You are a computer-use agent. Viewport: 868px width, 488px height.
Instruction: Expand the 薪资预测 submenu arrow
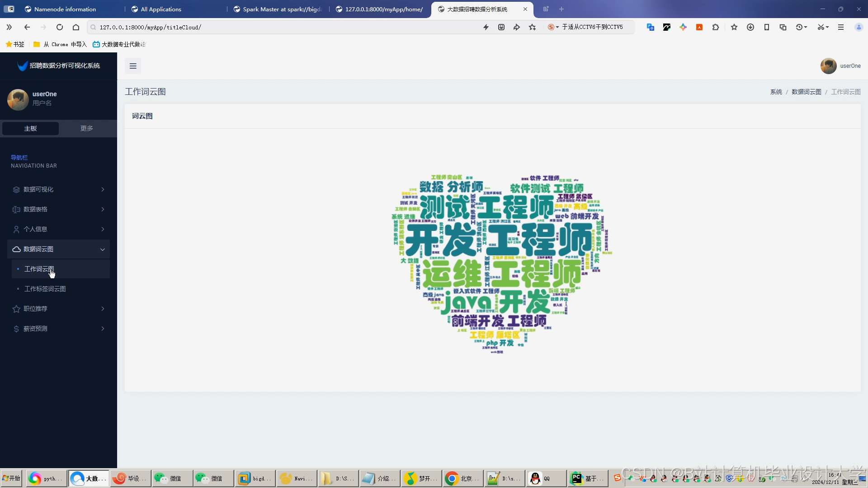pyautogui.click(x=103, y=328)
